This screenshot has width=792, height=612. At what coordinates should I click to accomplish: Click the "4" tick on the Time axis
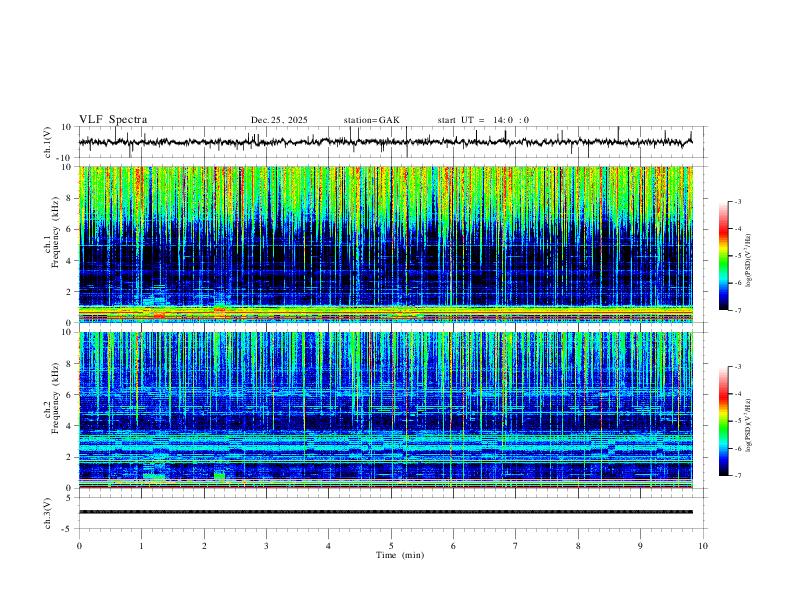click(x=329, y=546)
